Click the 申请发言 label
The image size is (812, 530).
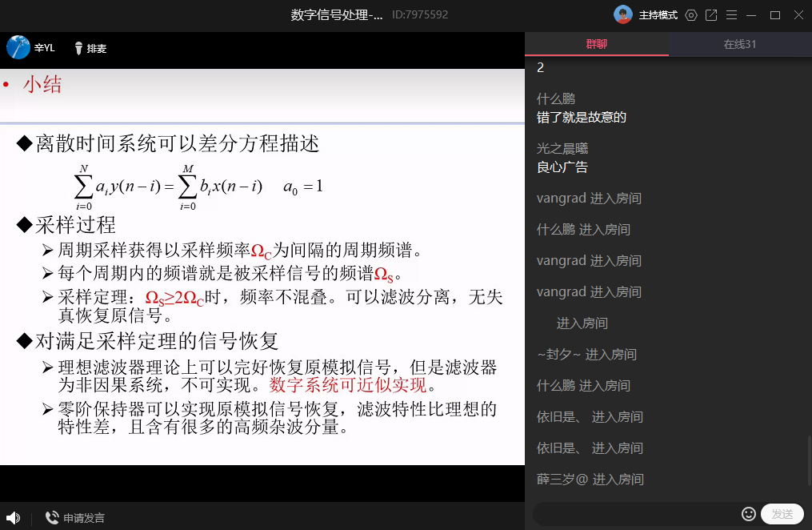[84, 518]
